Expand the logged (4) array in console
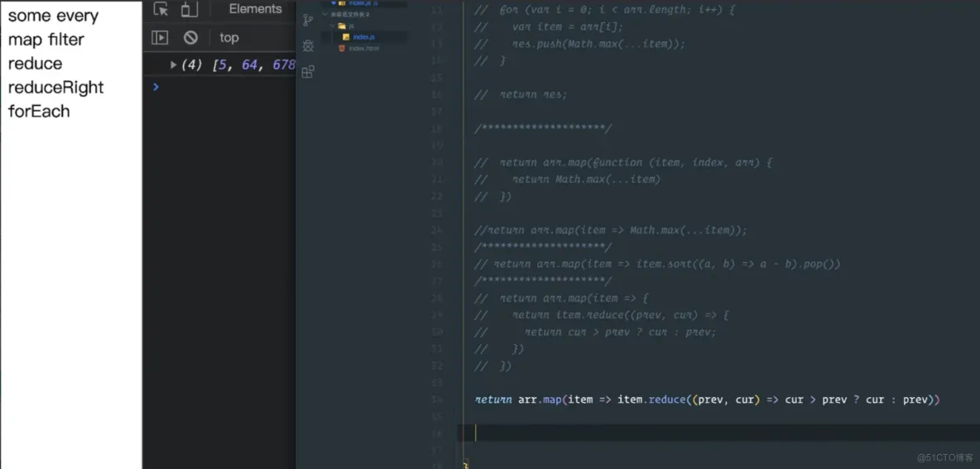This screenshot has height=469, width=980. pos(173,65)
